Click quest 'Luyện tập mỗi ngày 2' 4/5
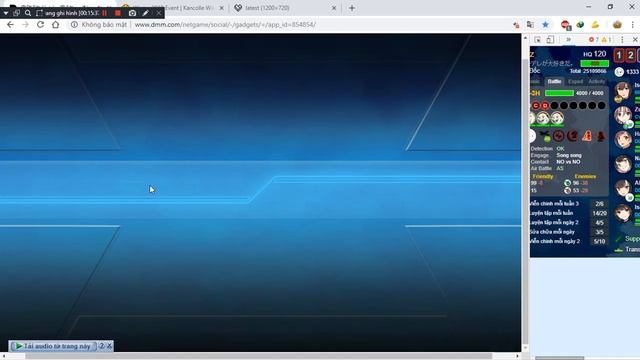Image resolution: width=640 pixels, height=360 pixels. pos(569,222)
